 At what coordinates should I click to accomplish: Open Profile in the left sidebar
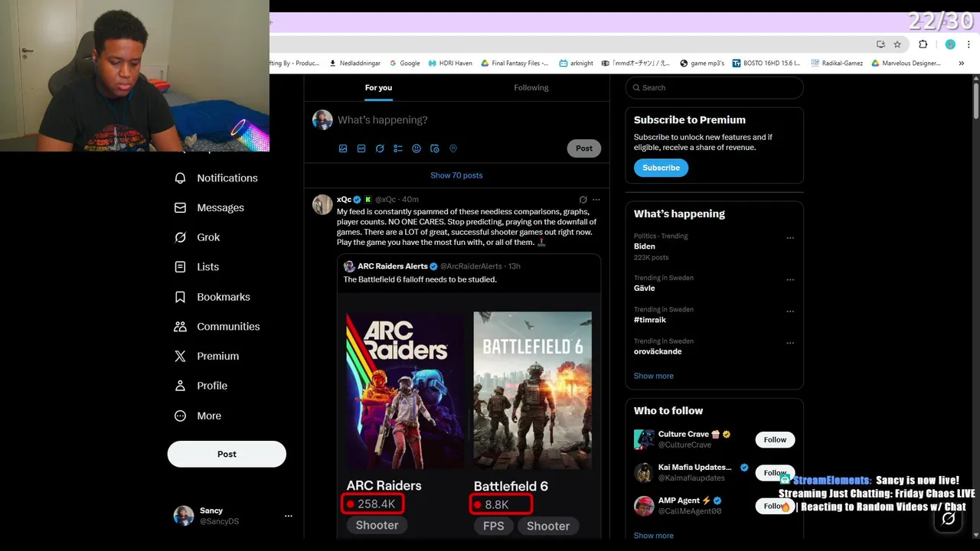(x=201, y=386)
